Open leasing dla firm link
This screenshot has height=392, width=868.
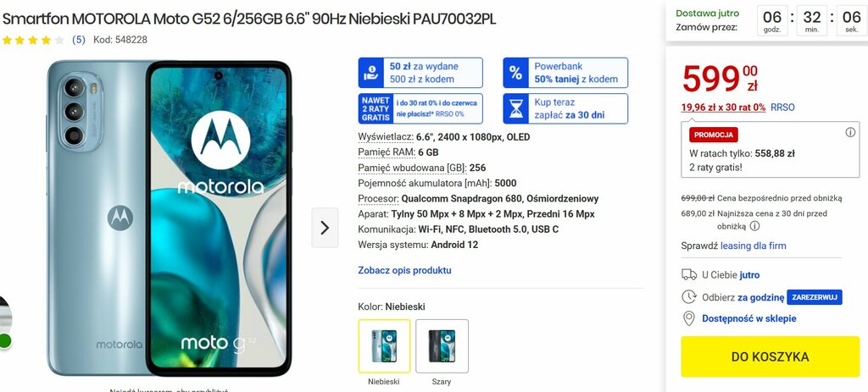[x=753, y=246]
